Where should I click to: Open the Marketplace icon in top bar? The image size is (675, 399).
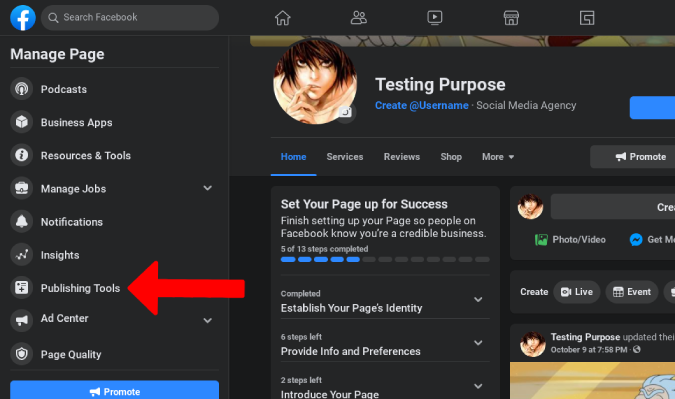click(x=511, y=18)
